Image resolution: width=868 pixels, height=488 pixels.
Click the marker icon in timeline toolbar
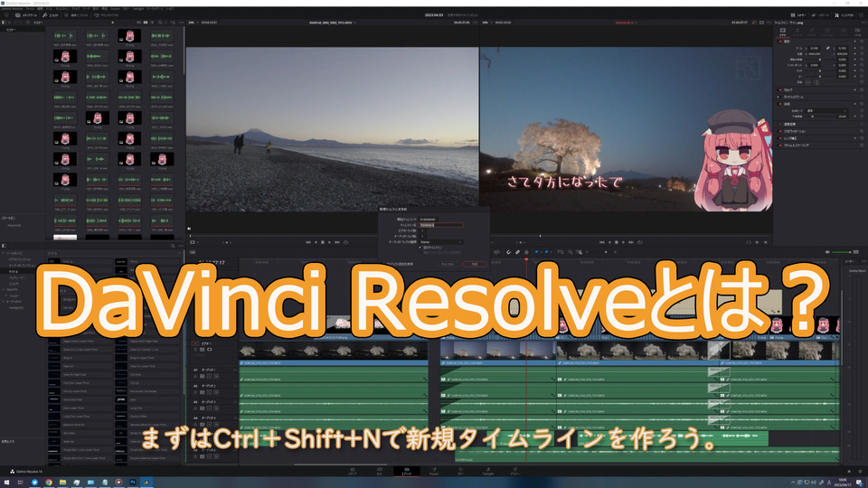coord(546,252)
